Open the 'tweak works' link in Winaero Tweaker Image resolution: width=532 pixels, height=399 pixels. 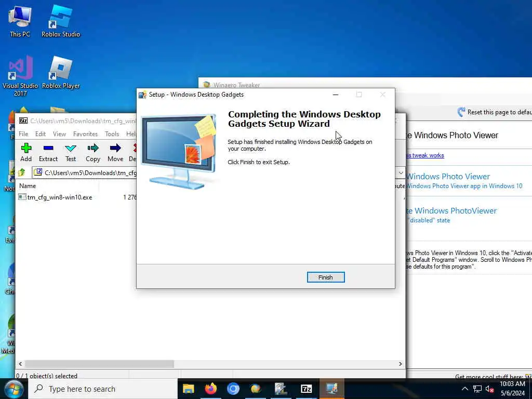click(x=425, y=155)
